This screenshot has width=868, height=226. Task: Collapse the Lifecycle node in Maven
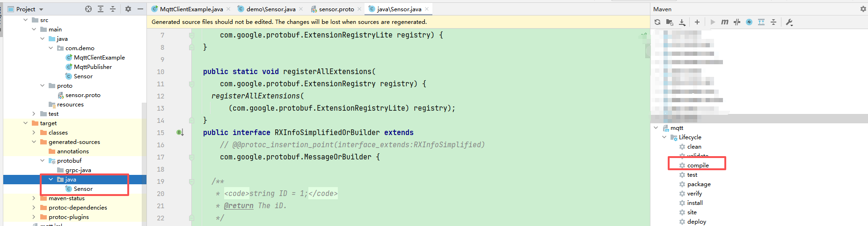[x=664, y=137]
